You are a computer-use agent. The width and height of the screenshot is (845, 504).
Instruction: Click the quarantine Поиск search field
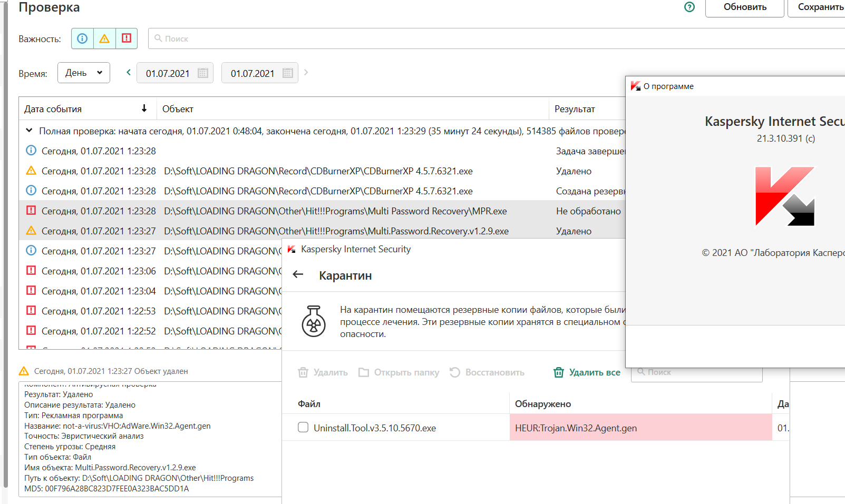[x=696, y=372]
